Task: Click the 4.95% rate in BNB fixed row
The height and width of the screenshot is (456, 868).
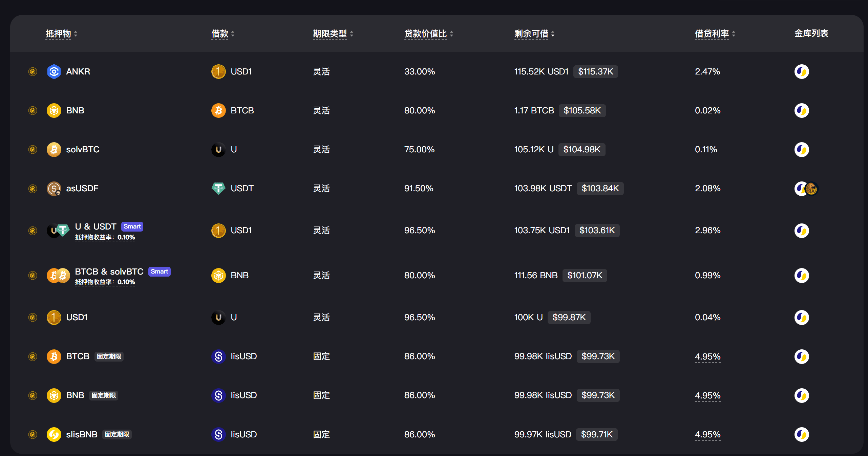Action: [x=707, y=395]
